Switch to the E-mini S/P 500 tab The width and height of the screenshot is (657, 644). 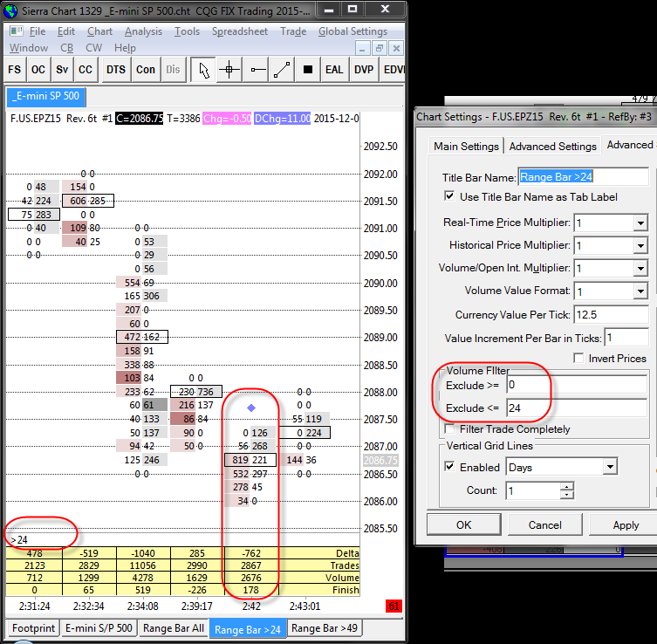(99, 628)
